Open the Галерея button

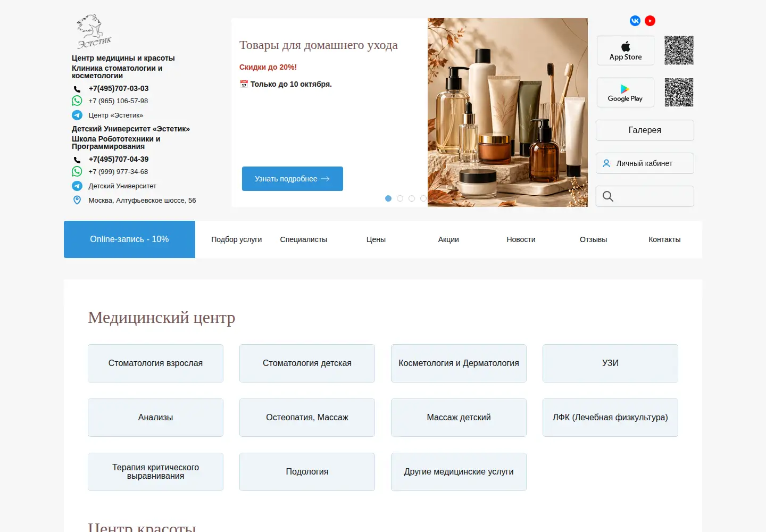pos(645,130)
